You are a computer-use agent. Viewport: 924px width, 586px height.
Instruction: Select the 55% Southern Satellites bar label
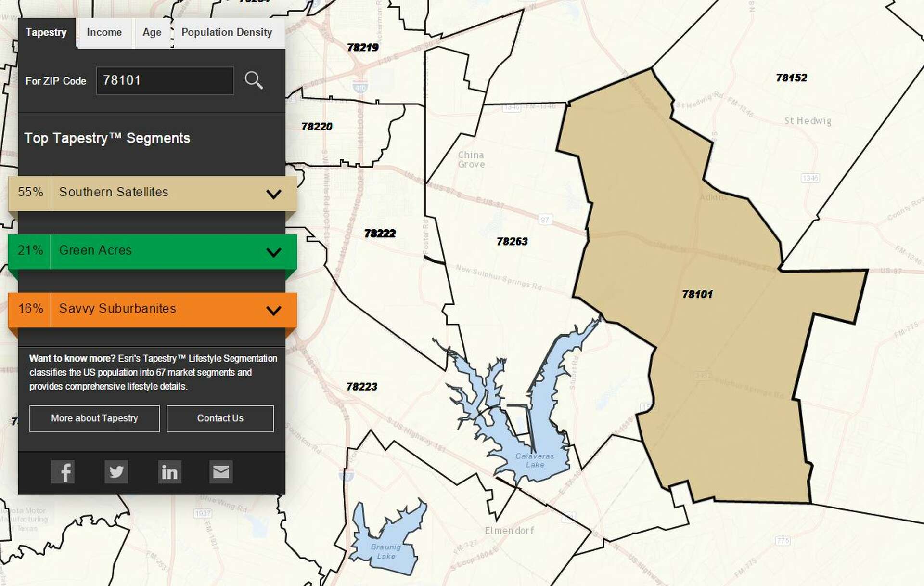click(114, 192)
